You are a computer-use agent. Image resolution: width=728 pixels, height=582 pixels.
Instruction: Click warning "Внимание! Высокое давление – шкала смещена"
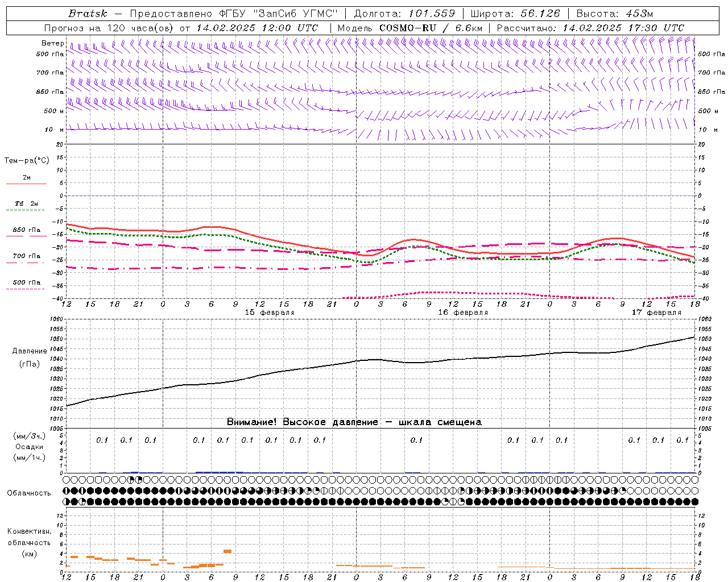tap(354, 422)
